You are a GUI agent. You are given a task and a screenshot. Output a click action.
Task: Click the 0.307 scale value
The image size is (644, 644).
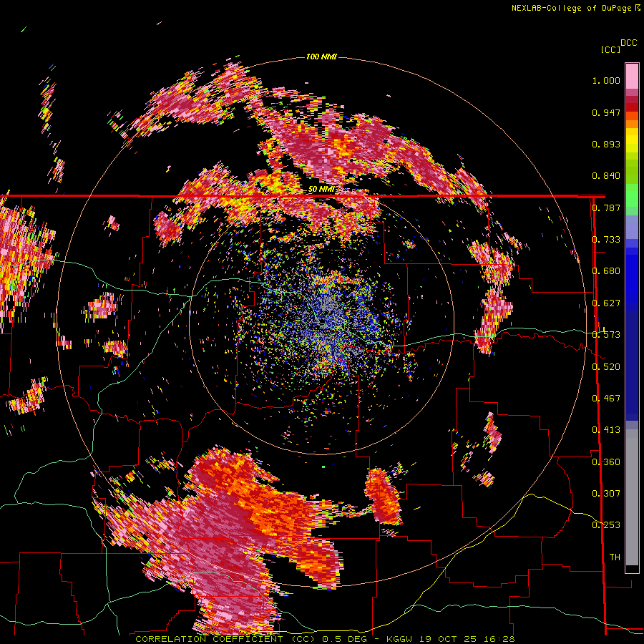[x=606, y=494]
